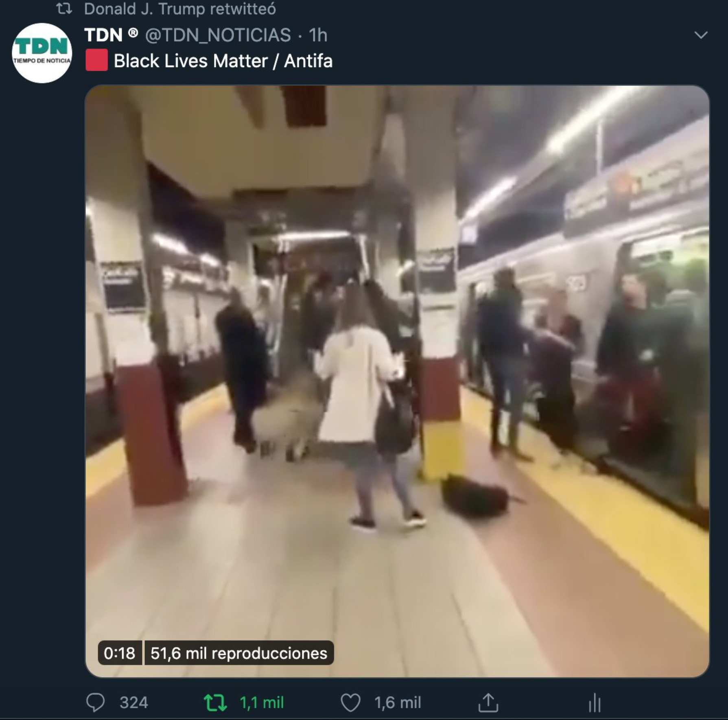Open the @TDN_NOTICIAS handle link
The image size is (728, 720).
[218, 35]
